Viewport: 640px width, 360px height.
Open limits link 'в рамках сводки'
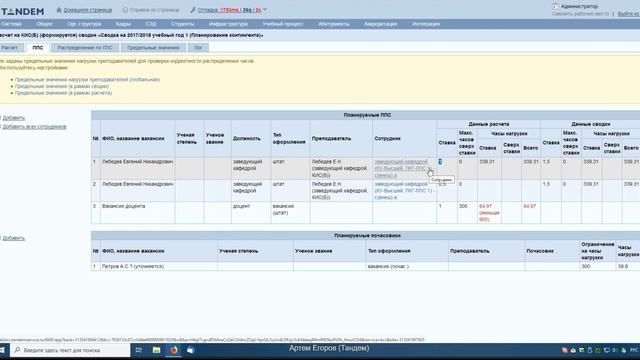point(62,86)
